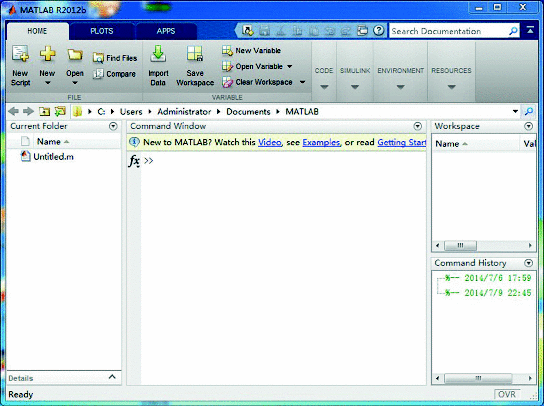The image size is (544, 406).
Task: Click the shortcut icon in quick access toolbar
Action: [248, 31]
